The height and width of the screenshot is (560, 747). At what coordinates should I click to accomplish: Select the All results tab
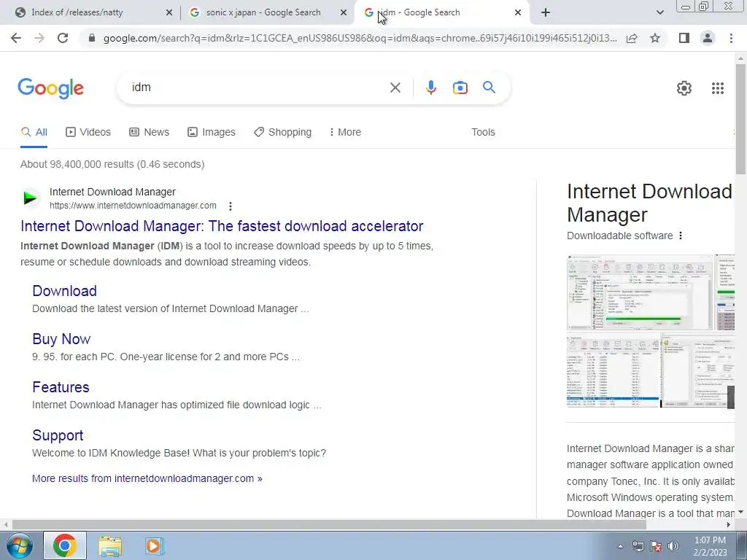coord(34,133)
